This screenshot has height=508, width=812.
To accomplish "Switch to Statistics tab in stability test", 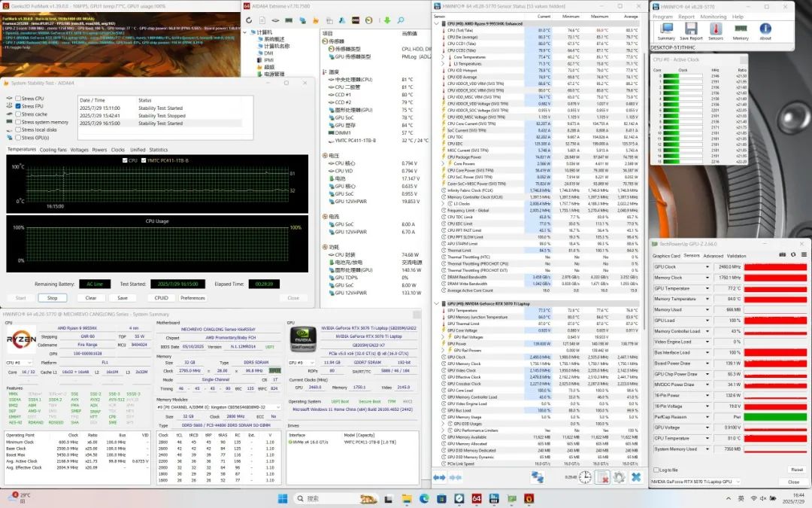I will [x=159, y=150].
